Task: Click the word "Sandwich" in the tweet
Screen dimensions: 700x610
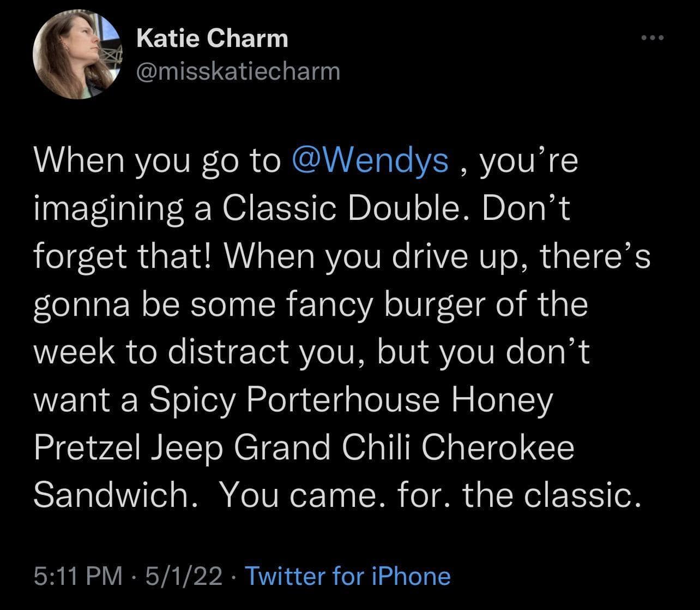Action: coord(110,495)
